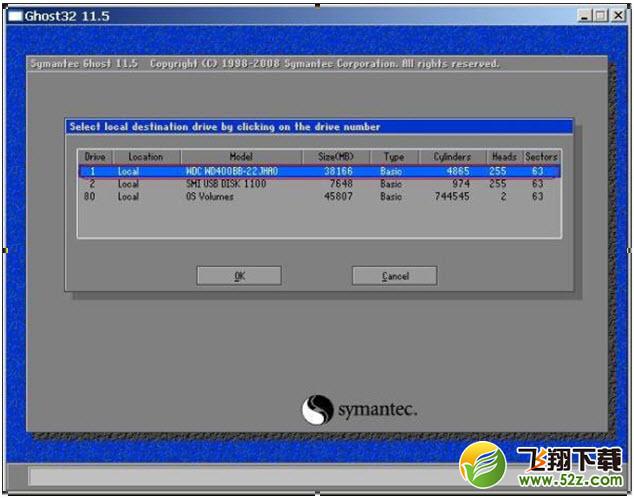Click the Drive column header
The height and width of the screenshot is (499, 634).
pyautogui.click(x=95, y=156)
